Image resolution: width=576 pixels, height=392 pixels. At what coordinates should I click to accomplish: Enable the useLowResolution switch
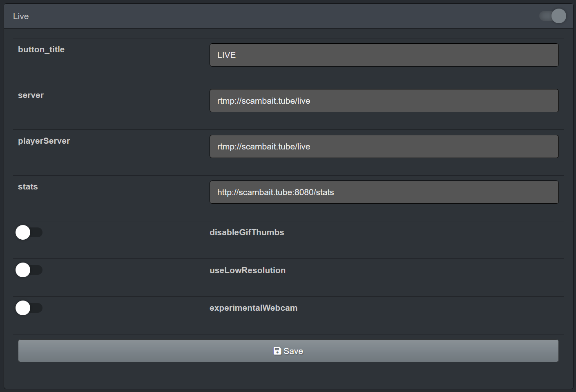(x=29, y=270)
